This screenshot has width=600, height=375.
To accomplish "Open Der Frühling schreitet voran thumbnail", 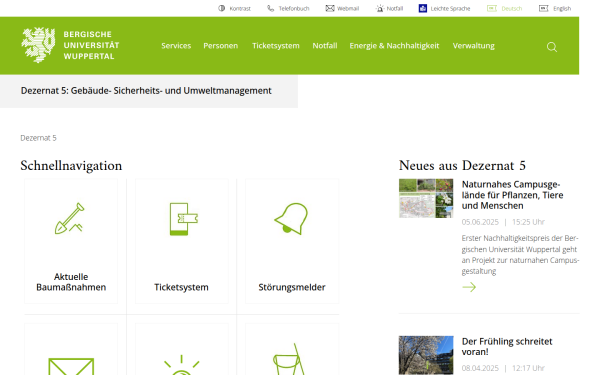I will [x=426, y=355].
